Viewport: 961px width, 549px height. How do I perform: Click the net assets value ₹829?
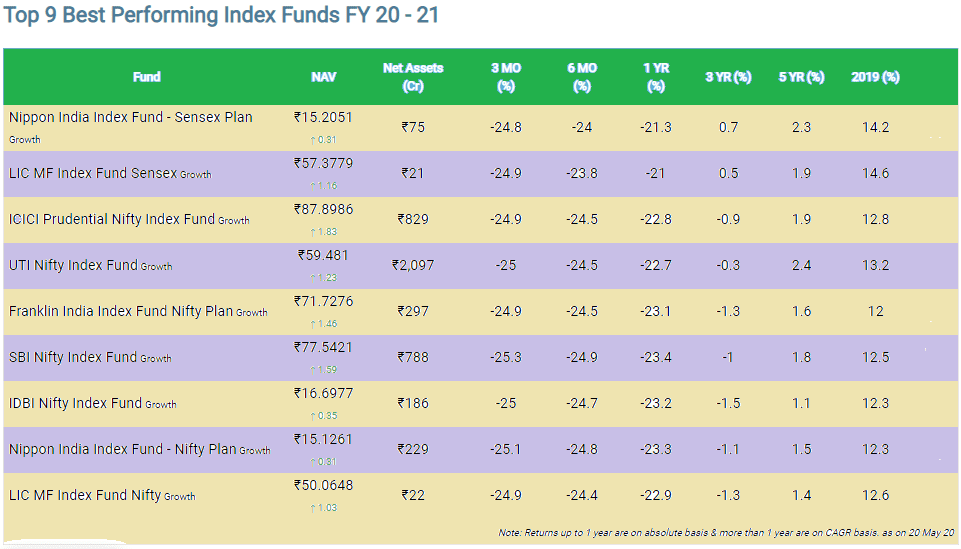coord(413,219)
